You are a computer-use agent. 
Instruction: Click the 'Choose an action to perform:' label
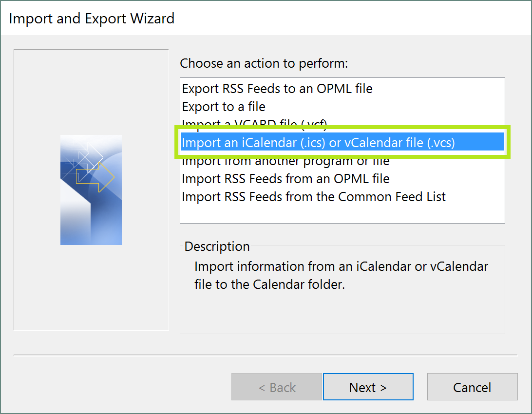[x=264, y=63]
